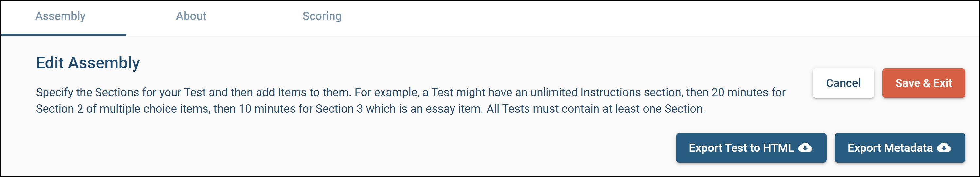Select the Assembly tab
Image resolution: width=980 pixels, height=177 pixels.
click(61, 16)
